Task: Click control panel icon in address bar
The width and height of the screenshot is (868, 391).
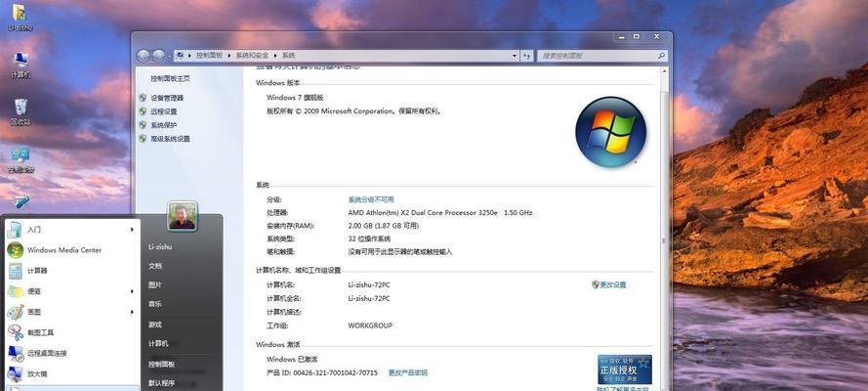Action: pos(180,56)
